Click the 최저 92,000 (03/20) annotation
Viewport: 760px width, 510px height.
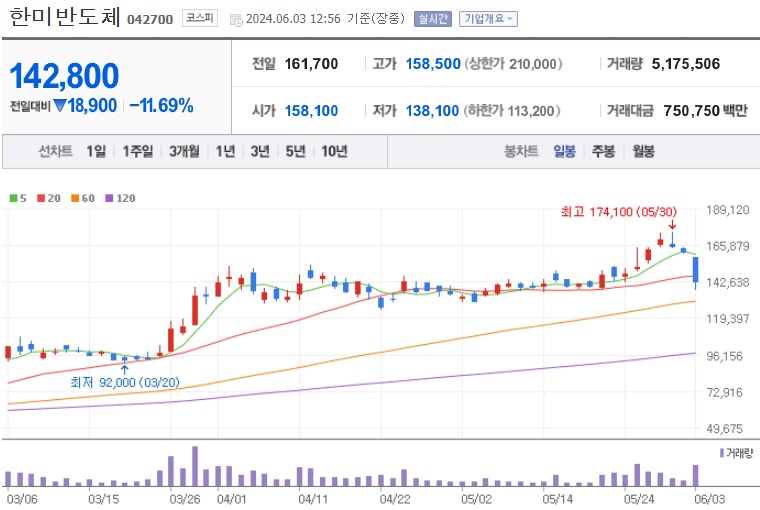tap(125, 382)
